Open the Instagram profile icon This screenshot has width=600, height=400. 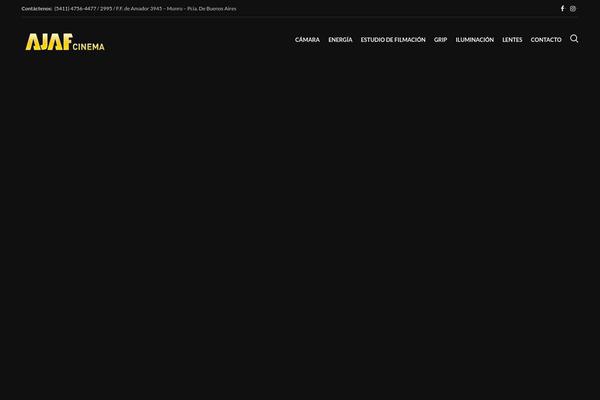572,8
